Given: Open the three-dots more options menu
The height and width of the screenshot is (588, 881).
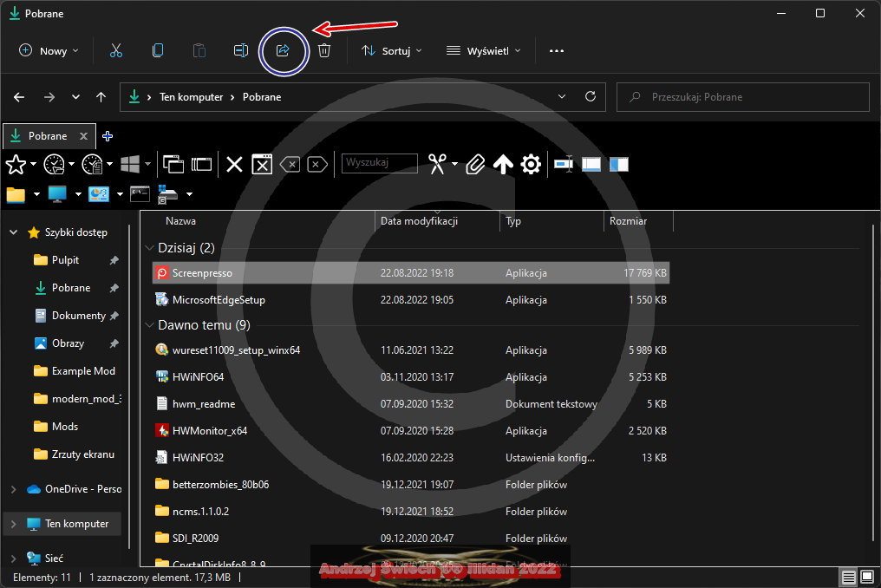Looking at the screenshot, I should click(556, 50).
